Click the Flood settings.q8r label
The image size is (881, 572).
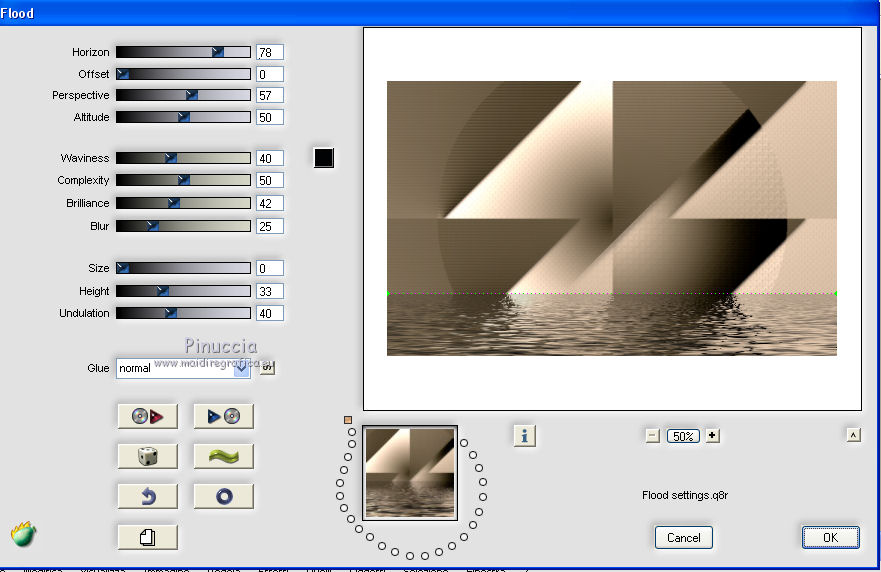coord(685,495)
